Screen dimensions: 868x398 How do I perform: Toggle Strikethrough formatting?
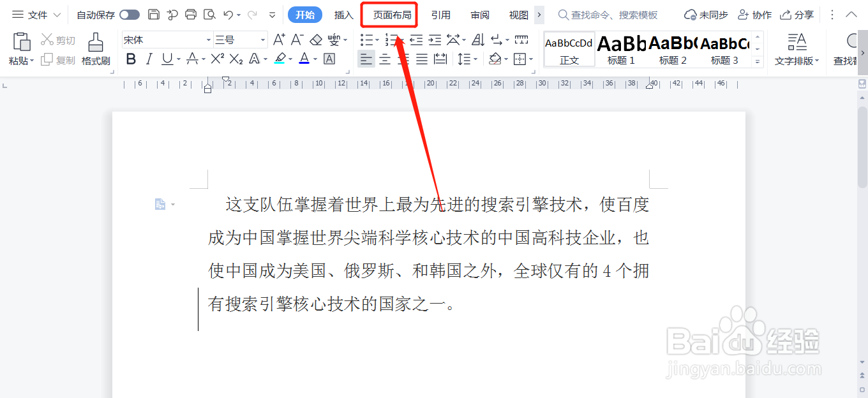tap(192, 59)
